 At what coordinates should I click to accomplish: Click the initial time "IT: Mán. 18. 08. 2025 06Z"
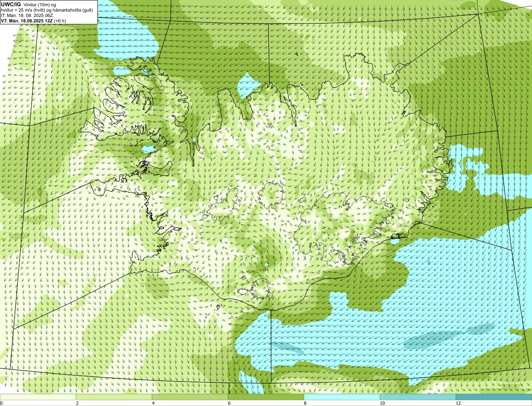tap(27, 15)
